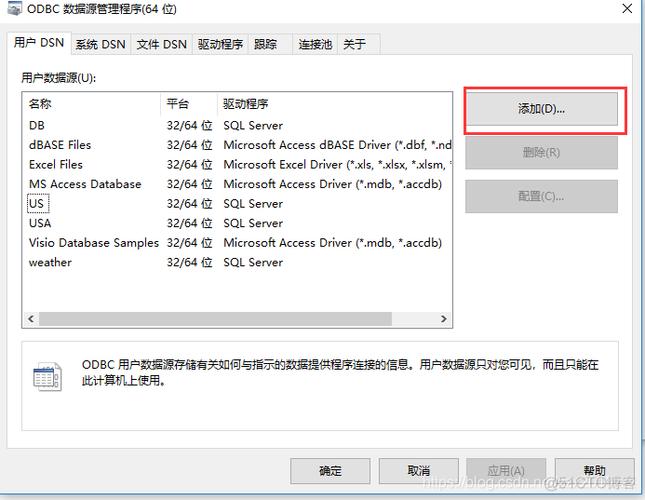Select the USA data source
The height and width of the screenshot is (500, 645).
click(237, 223)
